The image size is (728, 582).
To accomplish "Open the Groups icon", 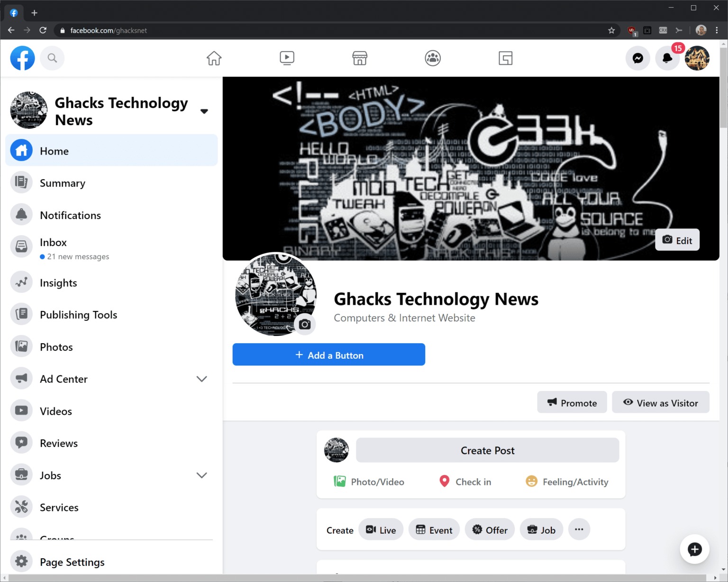I will coord(432,58).
